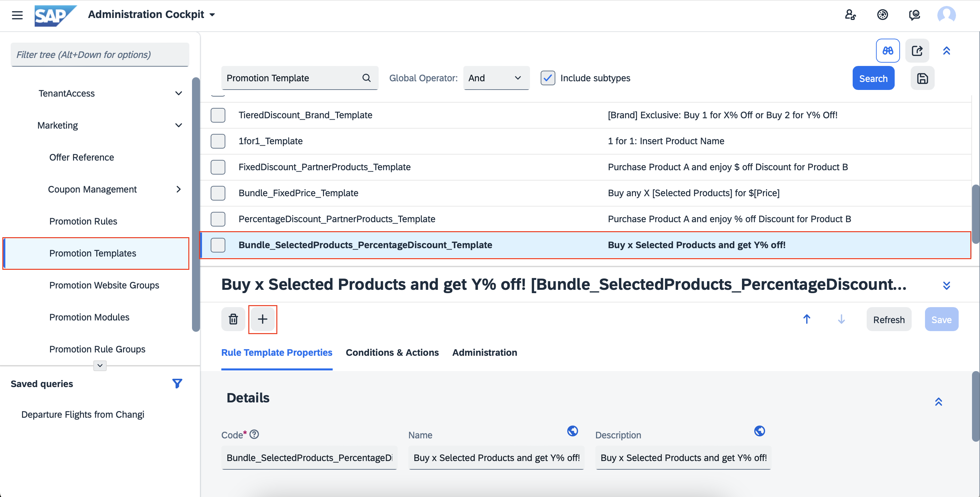The height and width of the screenshot is (497, 980).
Task: Collapse the Details section
Action: point(939,401)
